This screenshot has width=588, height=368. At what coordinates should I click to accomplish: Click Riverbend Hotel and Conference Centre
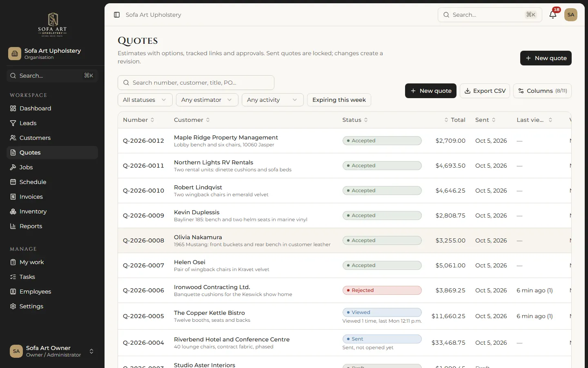pyautogui.click(x=232, y=339)
